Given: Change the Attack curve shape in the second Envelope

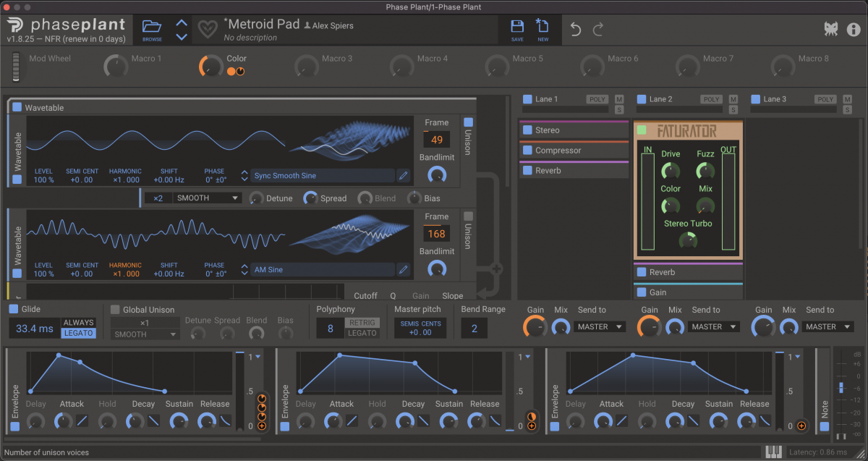Looking at the screenshot, I should [352, 420].
